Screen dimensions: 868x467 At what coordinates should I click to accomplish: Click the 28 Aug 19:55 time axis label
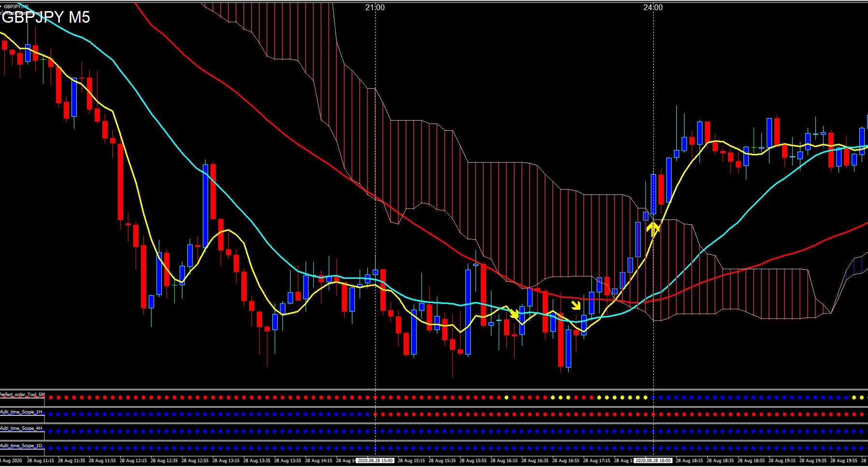(844, 461)
